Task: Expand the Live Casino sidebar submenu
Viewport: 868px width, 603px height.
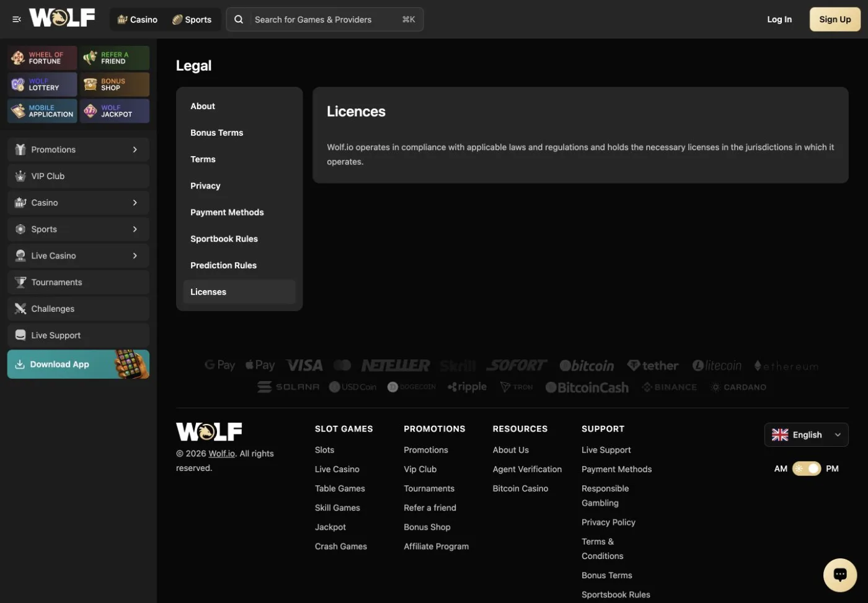Action: coord(78,256)
